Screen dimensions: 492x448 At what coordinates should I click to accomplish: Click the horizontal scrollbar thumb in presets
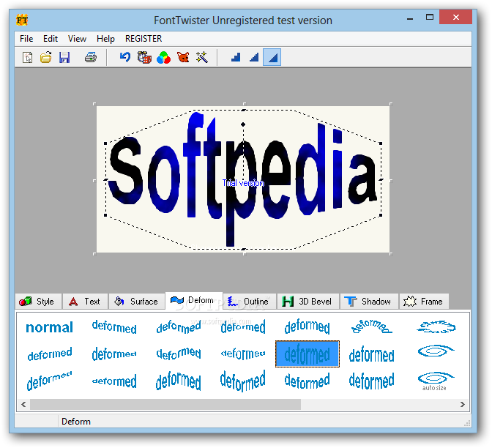pos(165,404)
